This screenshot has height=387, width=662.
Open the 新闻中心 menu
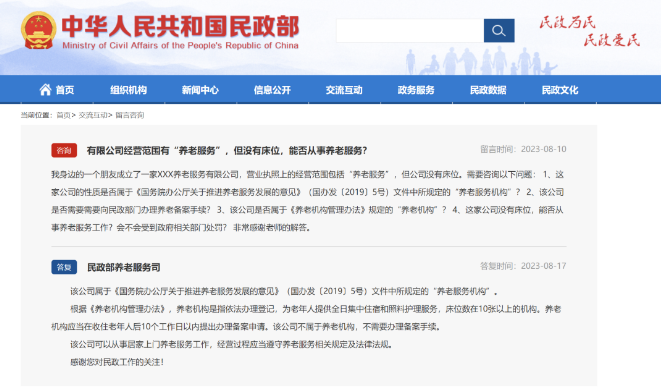[x=200, y=90]
